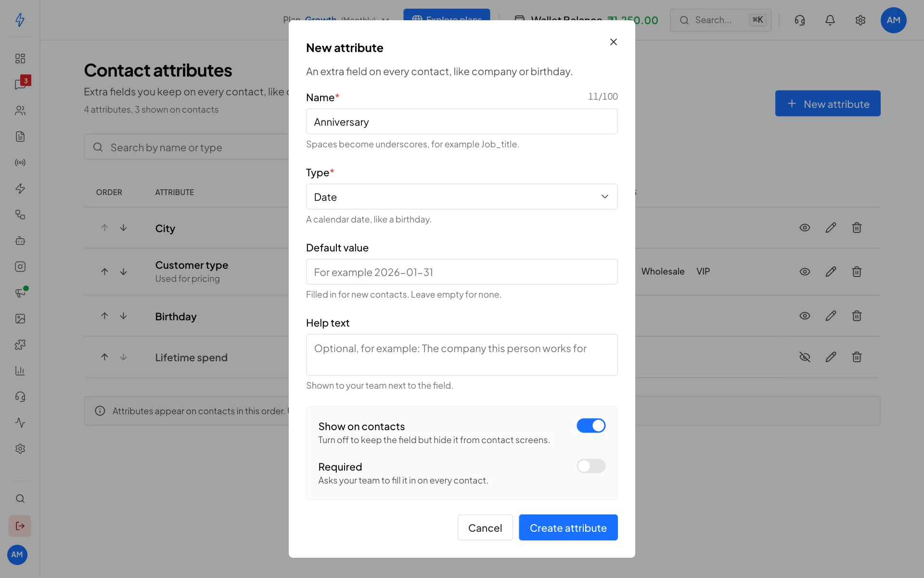
Task: Toggle visibility of Customer type attribute
Action: [805, 272]
